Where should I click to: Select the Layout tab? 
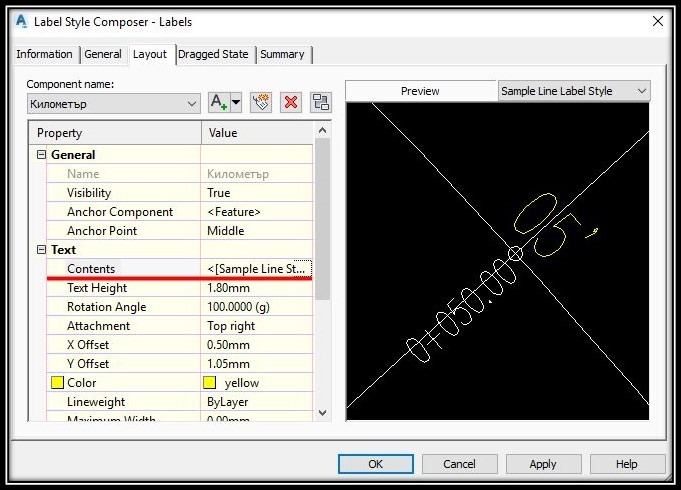point(150,54)
